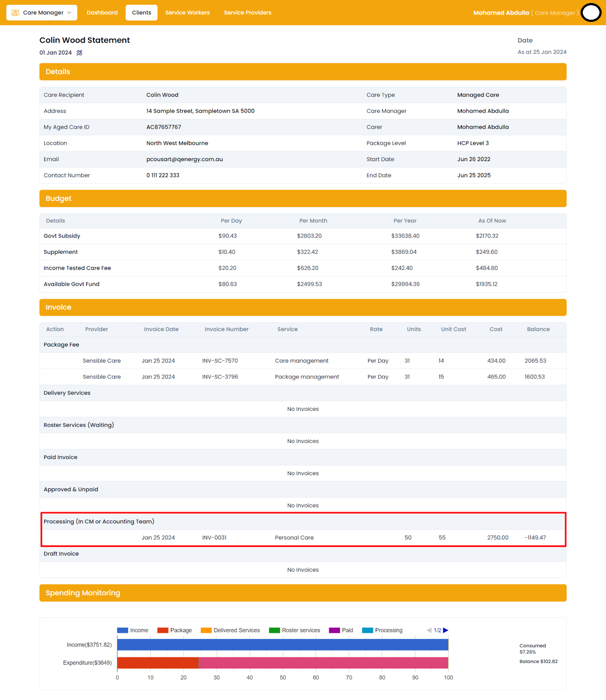The image size is (606, 700).
Task: Toggle Roster services legend entry
Action: (x=295, y=630)
